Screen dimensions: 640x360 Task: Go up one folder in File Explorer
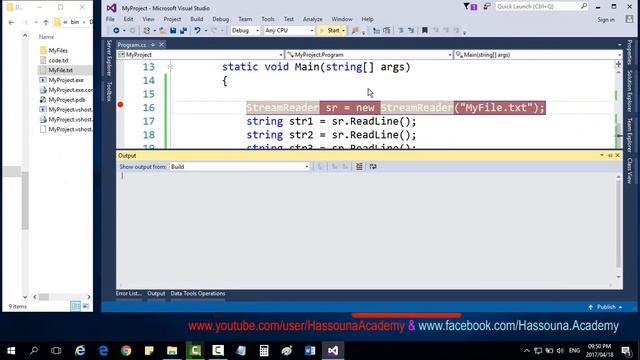46,22
